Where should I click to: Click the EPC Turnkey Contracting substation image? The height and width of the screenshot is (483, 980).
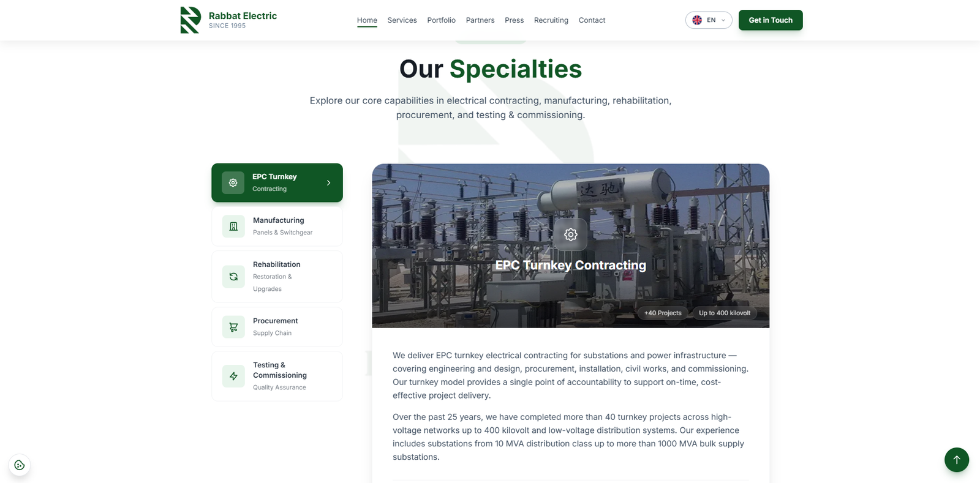point(571,245)
